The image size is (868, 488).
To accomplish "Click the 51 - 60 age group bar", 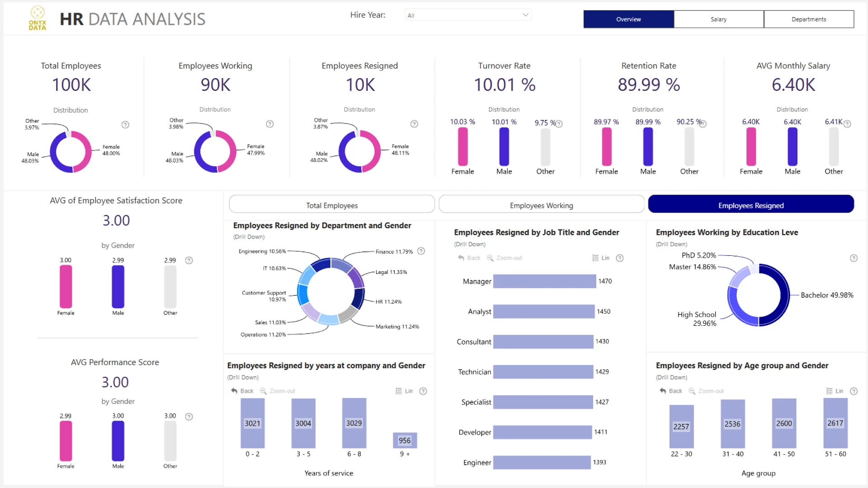I will (x=835, y=423).
